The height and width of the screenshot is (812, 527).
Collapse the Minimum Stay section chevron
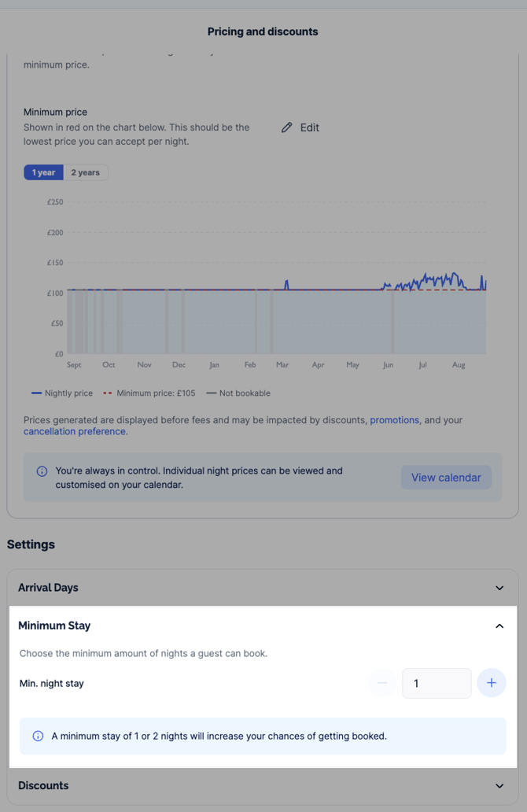tap(499, 626)
